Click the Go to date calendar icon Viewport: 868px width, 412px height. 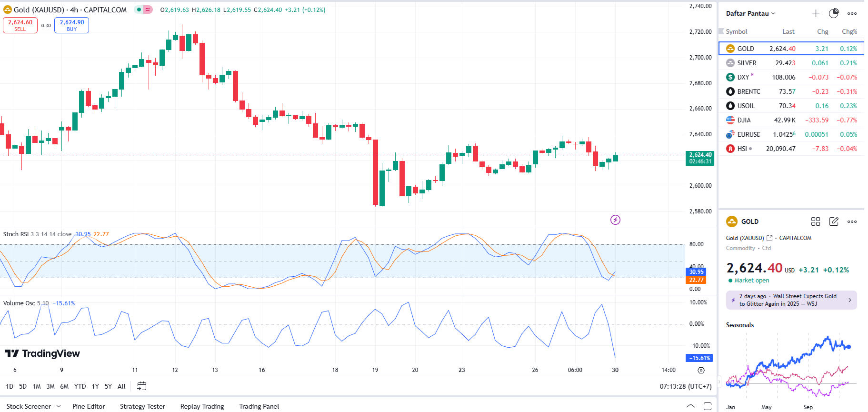click(x=141, y=386)
